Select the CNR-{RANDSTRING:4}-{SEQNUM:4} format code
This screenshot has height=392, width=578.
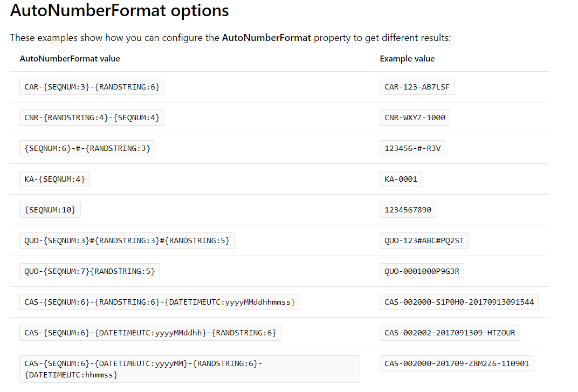point(92,118)
